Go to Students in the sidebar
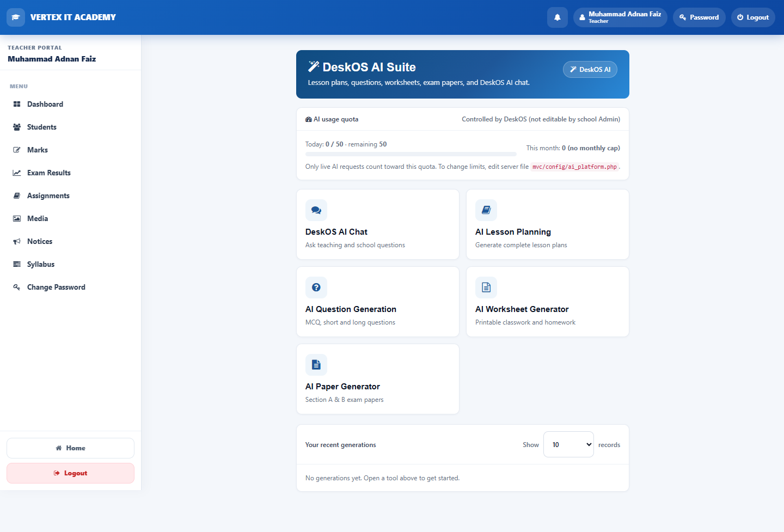 point(71,127)
